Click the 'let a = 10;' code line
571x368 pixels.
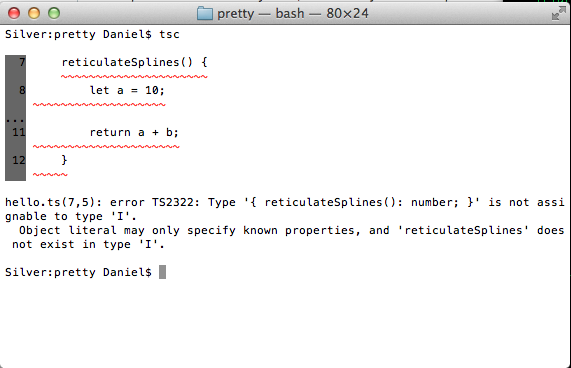(127, 90)
